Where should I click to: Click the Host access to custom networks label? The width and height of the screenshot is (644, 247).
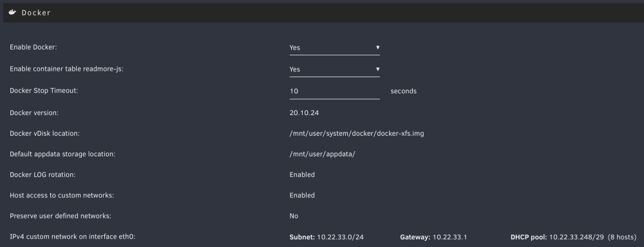[x=62, y=196]
